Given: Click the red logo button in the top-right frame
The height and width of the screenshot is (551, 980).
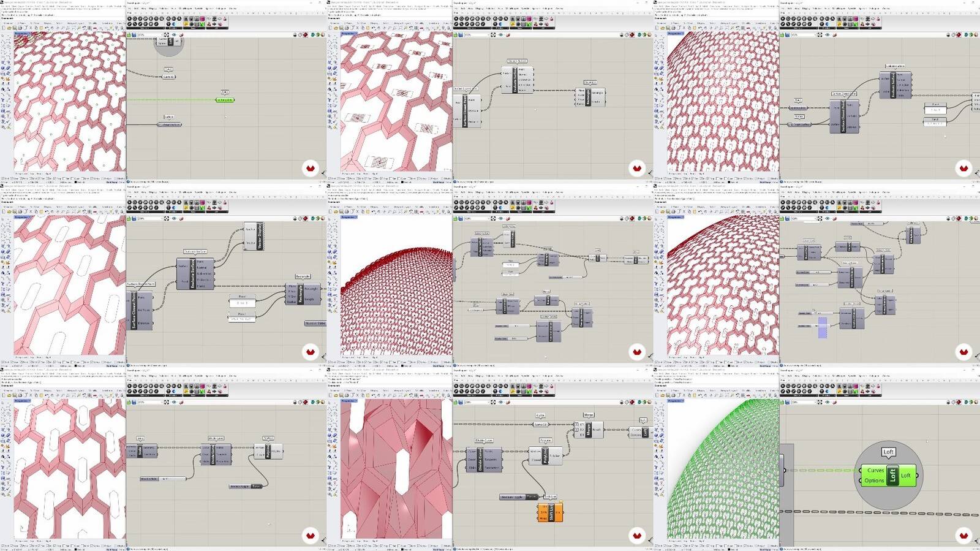Looking at the screenshot, I should click(x=963, y=168).
